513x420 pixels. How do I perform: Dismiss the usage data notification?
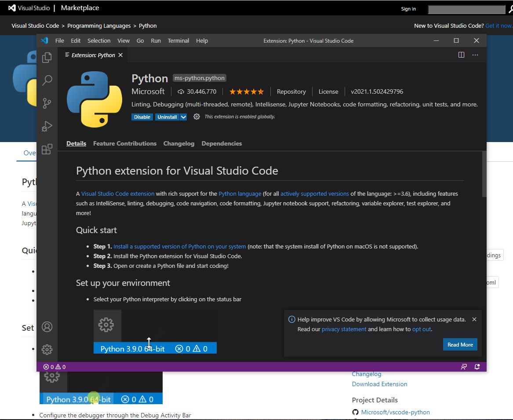coord(474,319)
